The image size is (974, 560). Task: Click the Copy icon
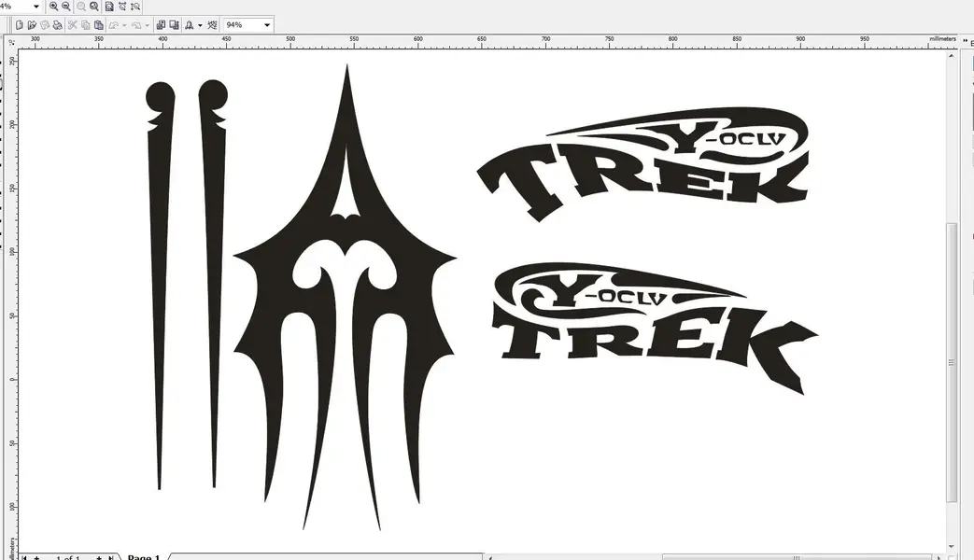[85, 25]
